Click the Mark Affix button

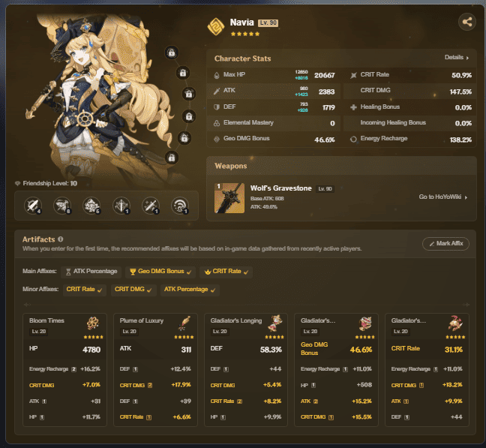[445, 244]
